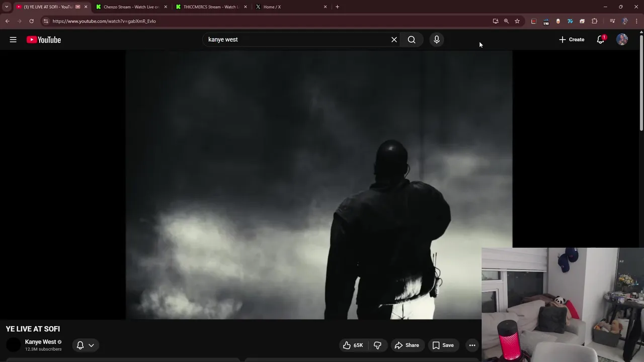The image size is (644, 362).
Task: Open Chrome profile avatar in toolbar
Action: (625, 21)
